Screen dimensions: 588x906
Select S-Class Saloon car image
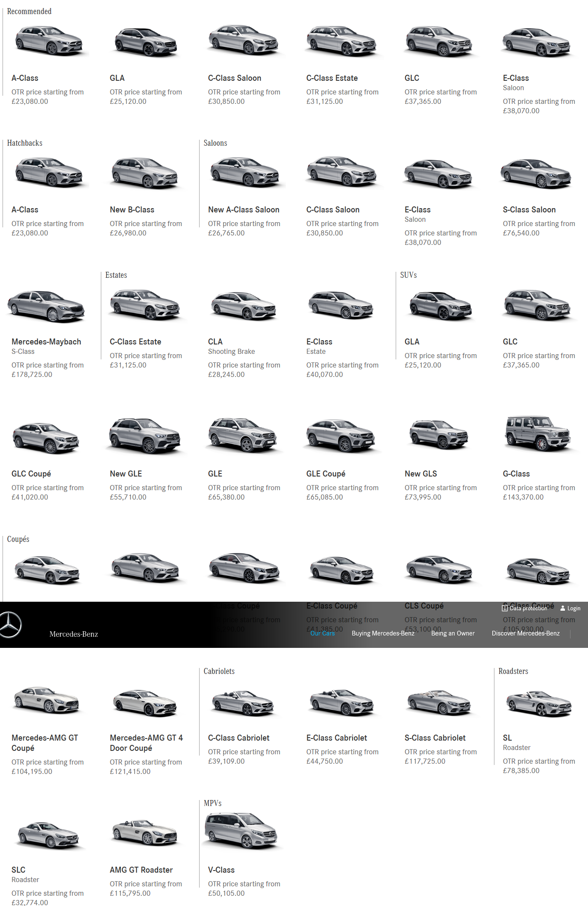(537, 174)
